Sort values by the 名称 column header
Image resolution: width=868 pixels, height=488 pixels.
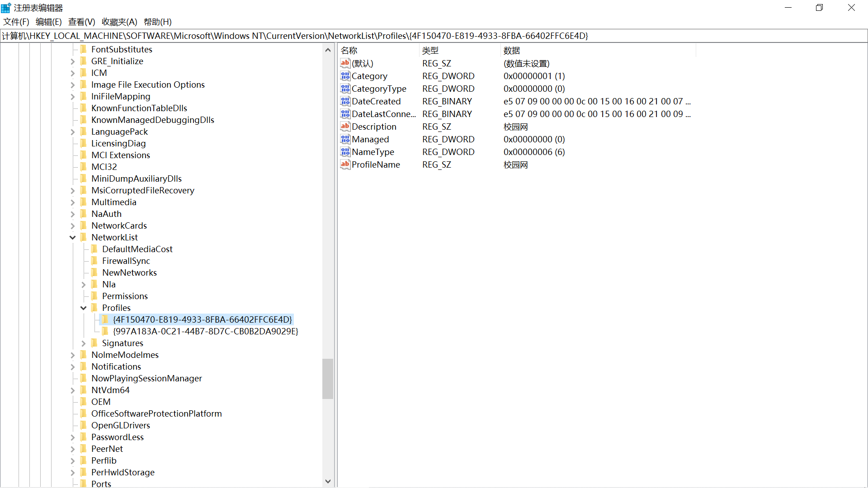[x=378, y=51]
